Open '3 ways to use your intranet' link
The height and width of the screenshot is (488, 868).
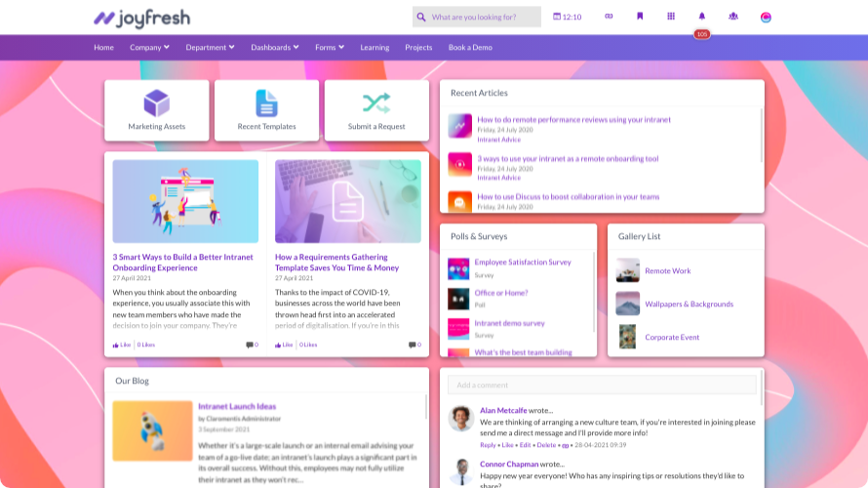pos(568,158)
